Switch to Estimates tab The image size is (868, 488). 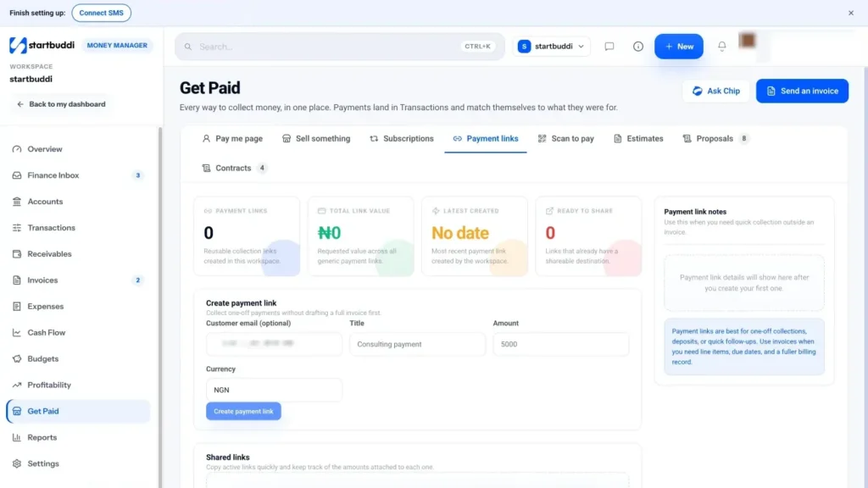[x=638, y=138]
